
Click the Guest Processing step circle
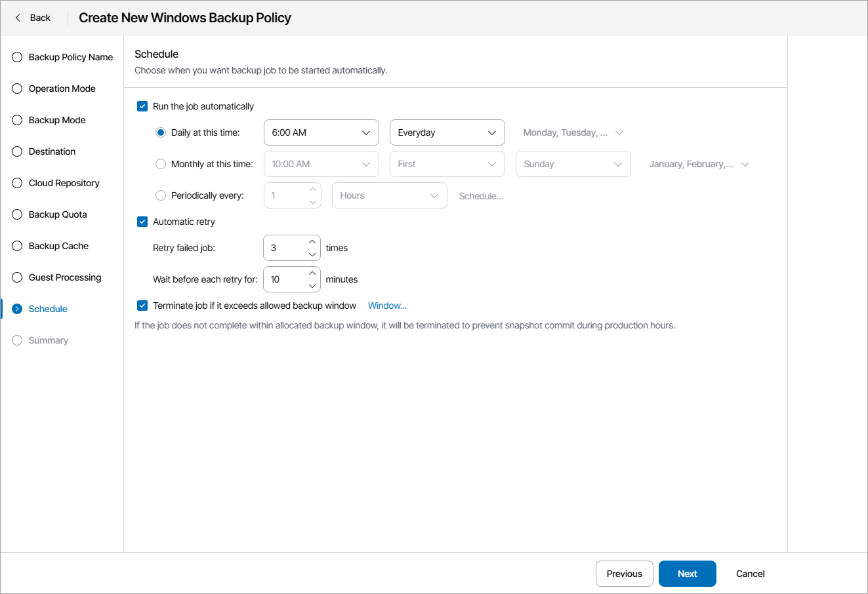[x=17, y=277]
